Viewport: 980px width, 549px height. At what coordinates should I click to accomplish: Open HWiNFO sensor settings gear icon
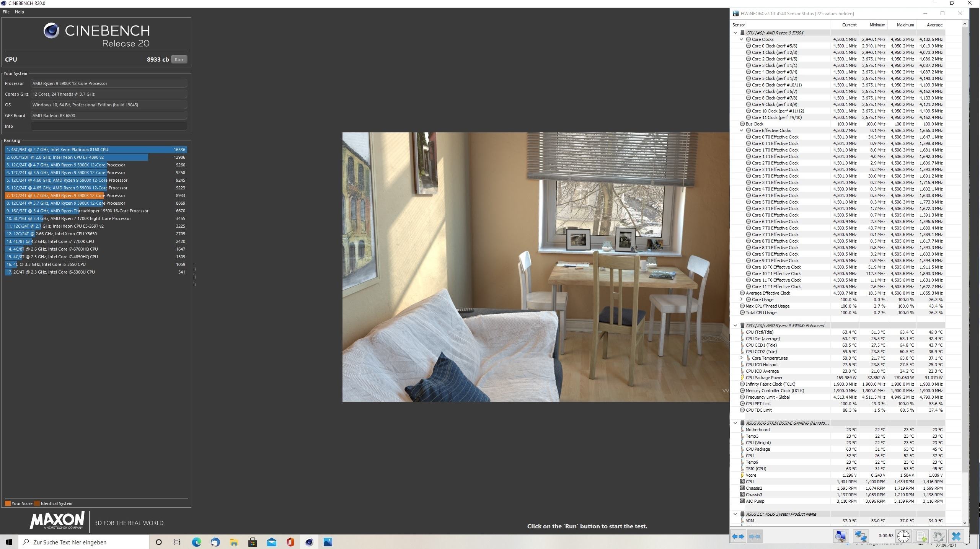coord(938,536)
